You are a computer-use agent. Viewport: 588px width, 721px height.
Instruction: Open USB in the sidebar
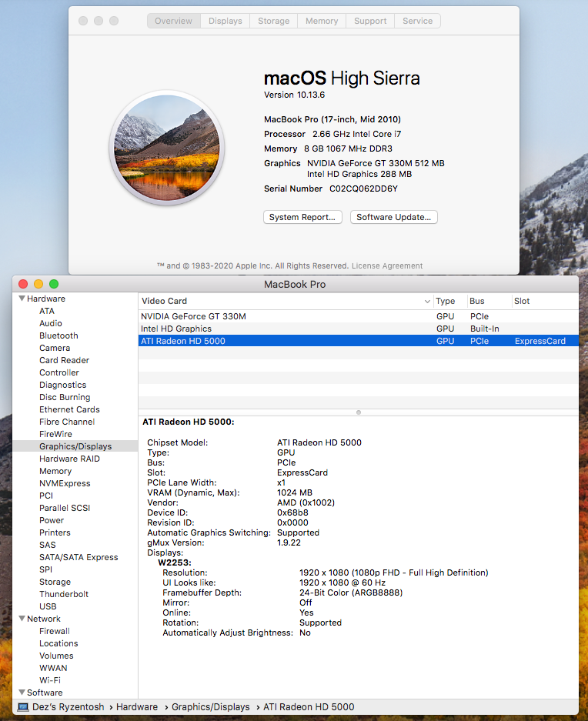48,606
